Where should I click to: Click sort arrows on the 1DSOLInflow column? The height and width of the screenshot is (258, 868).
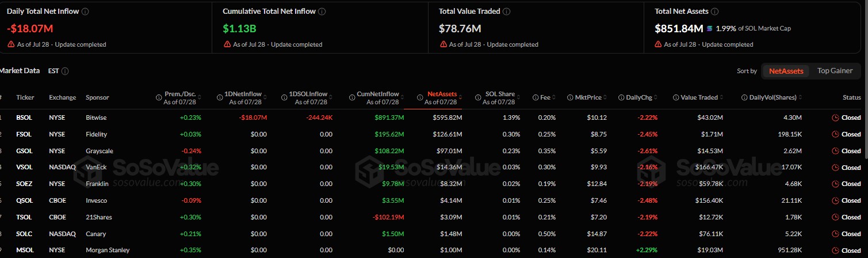[x=331, y=97]
